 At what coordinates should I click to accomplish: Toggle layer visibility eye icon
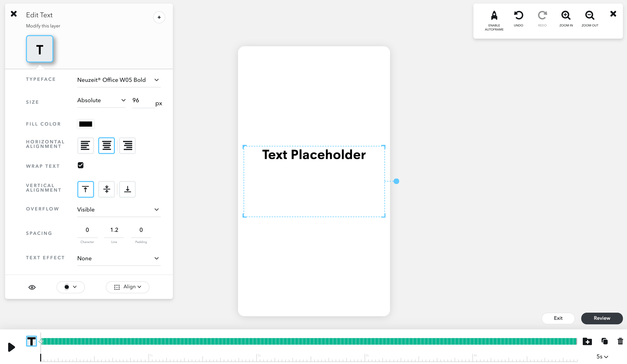[x=32, y=287]
